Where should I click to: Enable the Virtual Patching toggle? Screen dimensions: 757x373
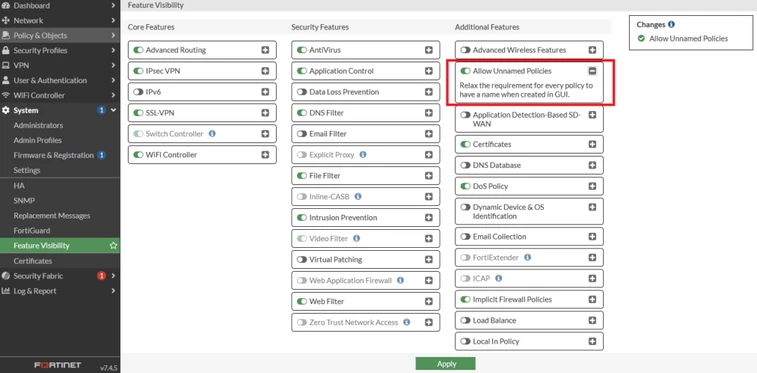[x=302, y=260]
